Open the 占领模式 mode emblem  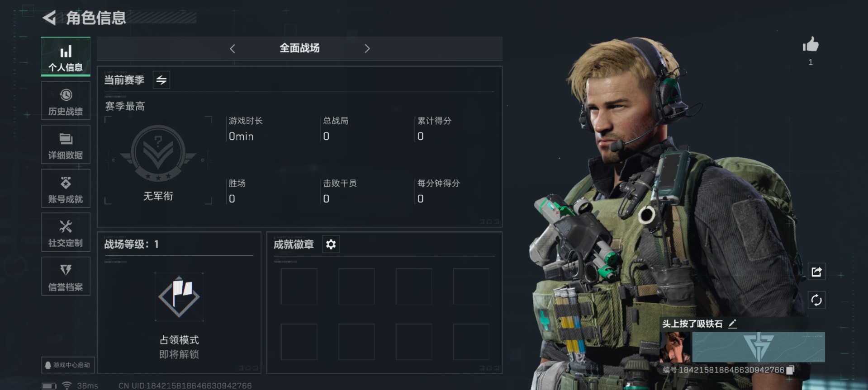click(179, 297)
